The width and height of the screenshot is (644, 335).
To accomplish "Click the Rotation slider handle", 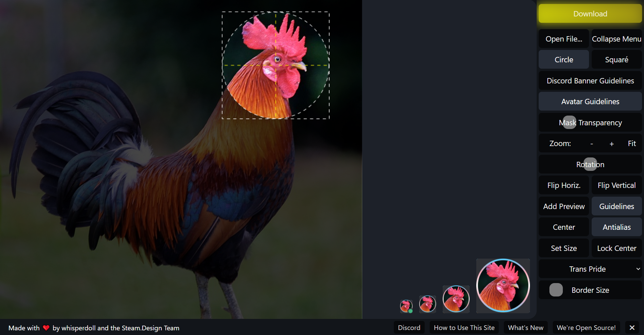I will (590, 164).
